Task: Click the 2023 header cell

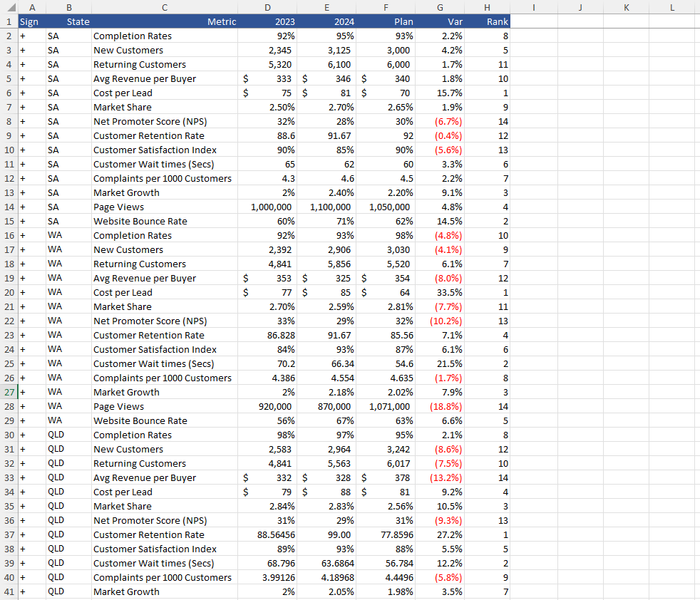Action: point(267,21)
